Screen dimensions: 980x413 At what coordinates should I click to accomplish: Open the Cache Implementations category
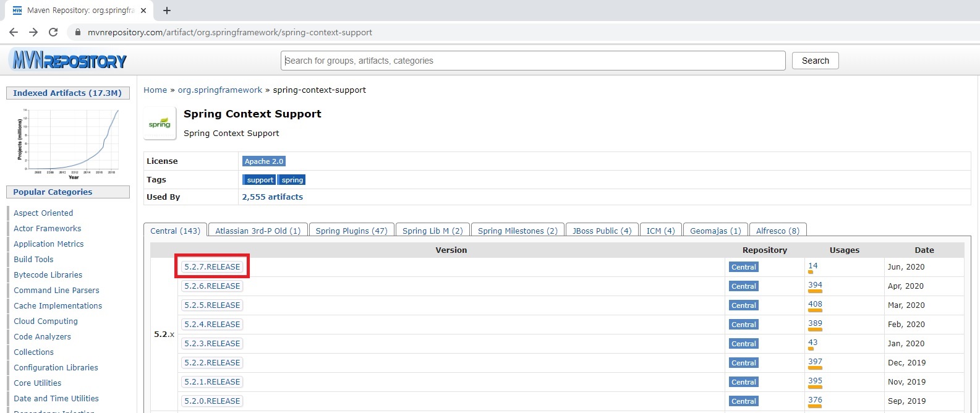[x=58, y=306]
